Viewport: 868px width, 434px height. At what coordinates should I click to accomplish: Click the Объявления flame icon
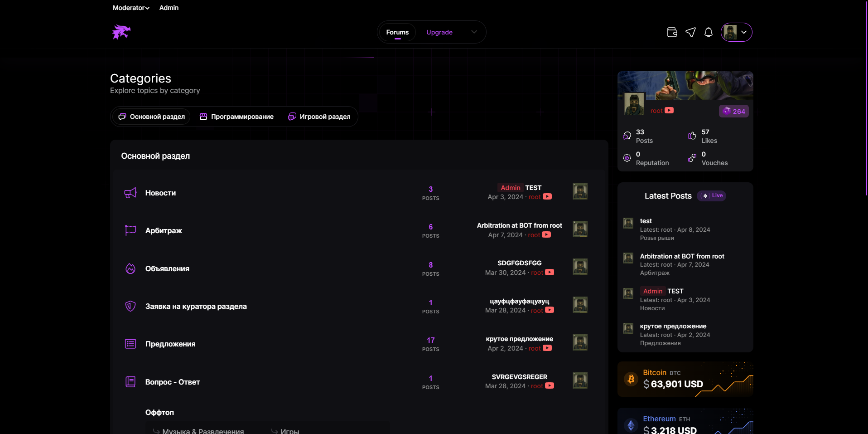130,268
